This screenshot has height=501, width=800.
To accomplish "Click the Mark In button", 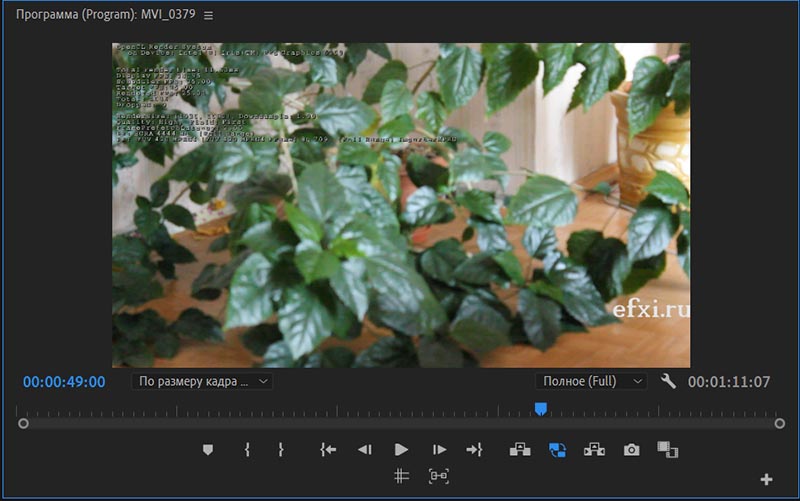I will tap(247, 449).
